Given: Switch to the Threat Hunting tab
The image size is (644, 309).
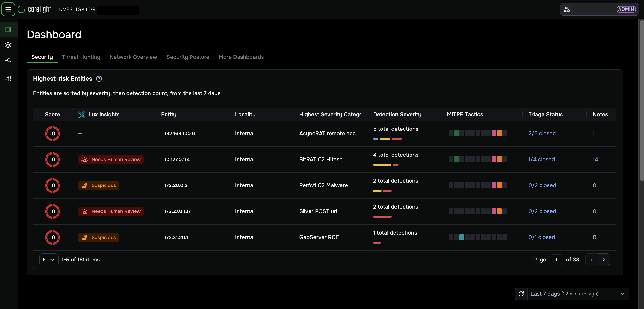Looking at the screenshot, I should click(81, 57).
